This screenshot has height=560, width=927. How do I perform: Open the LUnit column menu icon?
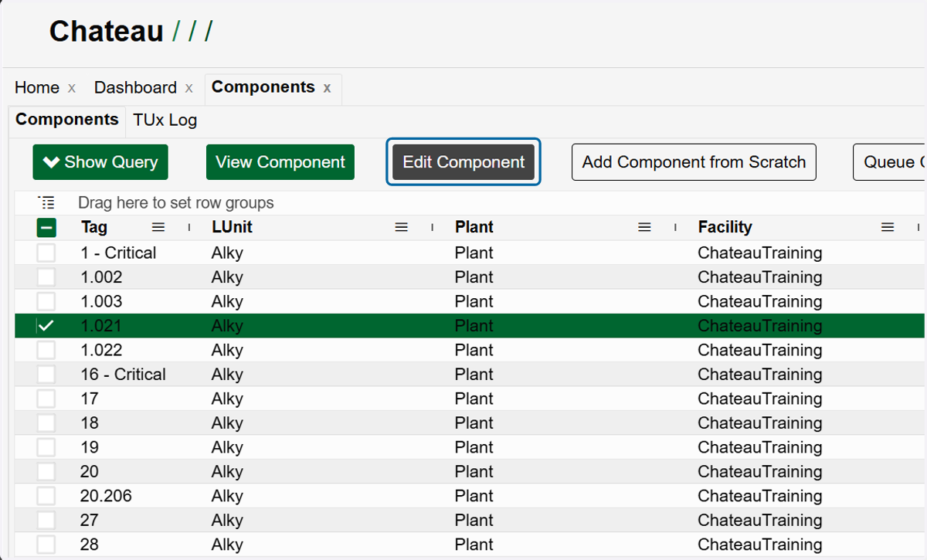click(401, 227)
